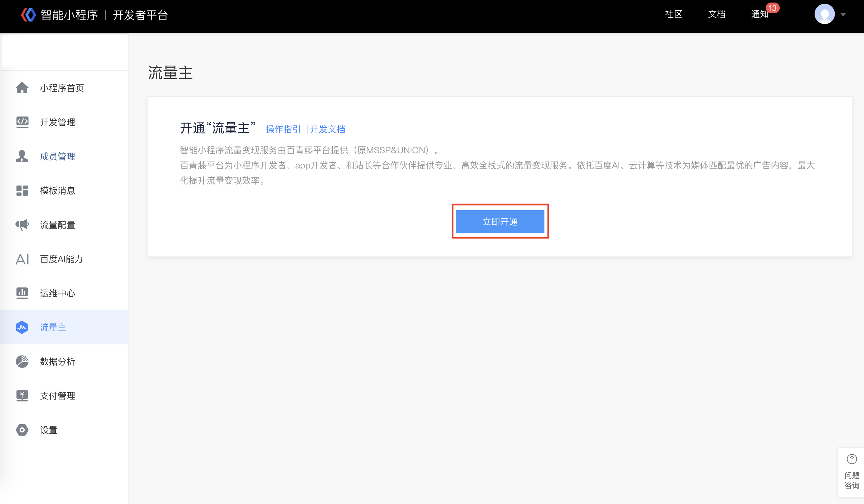Select the 流量主 sidebar item
Screen dimensions: 864x504
click(x=64, y=327)
